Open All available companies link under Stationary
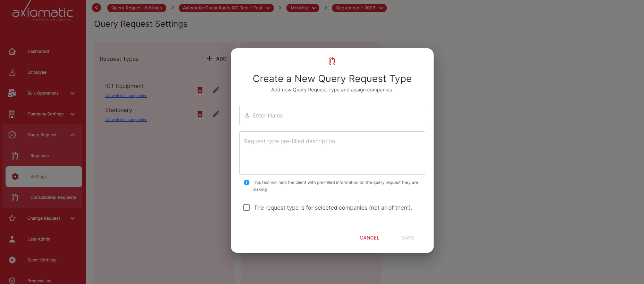Screen dimensions: 644x284 click(x=126, y=120)
